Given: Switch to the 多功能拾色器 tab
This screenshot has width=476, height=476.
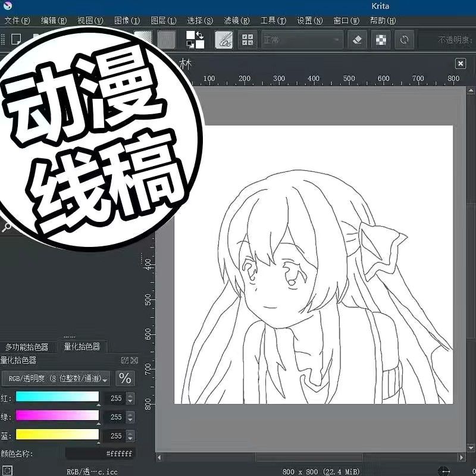Looking at the screenshot, I should point(27,347).
